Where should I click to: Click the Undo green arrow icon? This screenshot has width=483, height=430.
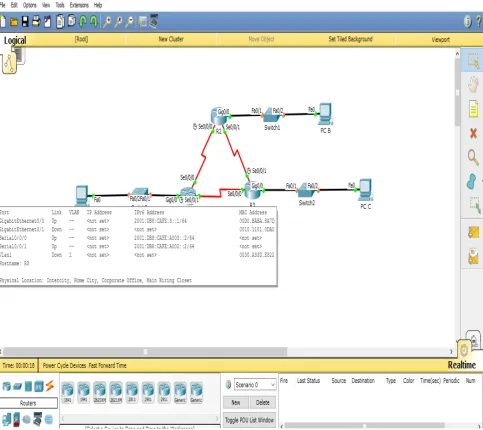(83, 22)
